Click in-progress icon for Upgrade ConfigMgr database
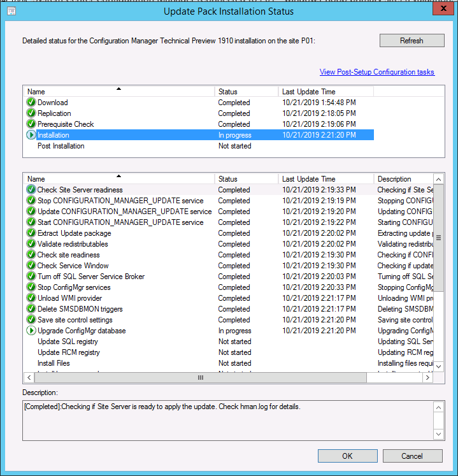Screen dimensions: 458x476 pos(31,331)
